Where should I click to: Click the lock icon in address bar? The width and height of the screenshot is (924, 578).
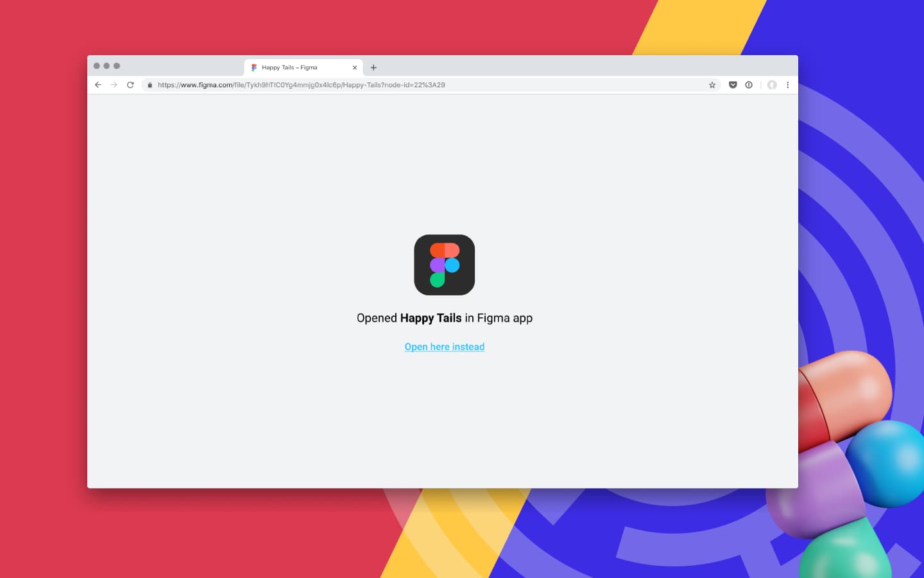pos(150,85)
